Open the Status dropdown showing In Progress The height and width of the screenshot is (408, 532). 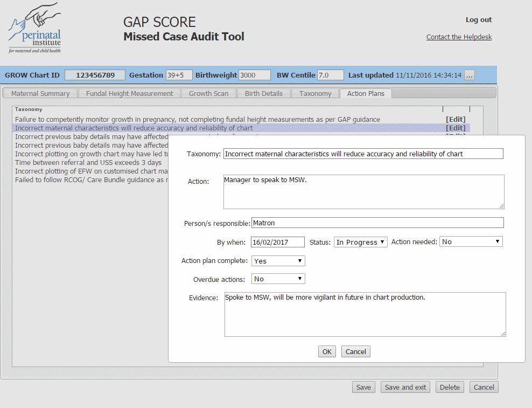[x=360, y=241]
